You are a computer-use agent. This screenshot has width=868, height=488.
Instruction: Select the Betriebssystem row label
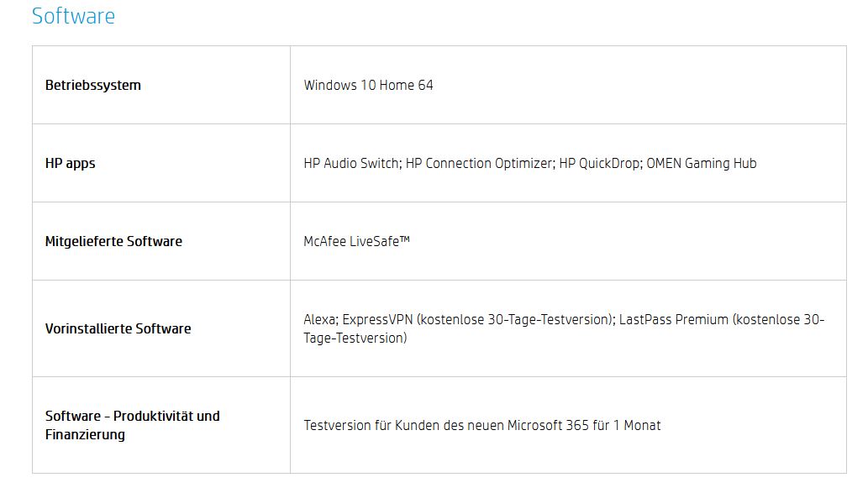tap(92, 85)
